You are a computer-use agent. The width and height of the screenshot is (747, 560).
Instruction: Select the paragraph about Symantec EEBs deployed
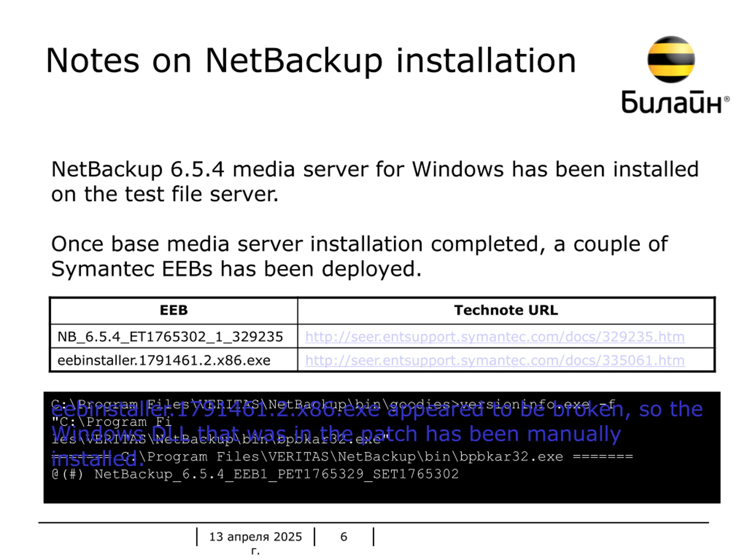click(359, 257)
